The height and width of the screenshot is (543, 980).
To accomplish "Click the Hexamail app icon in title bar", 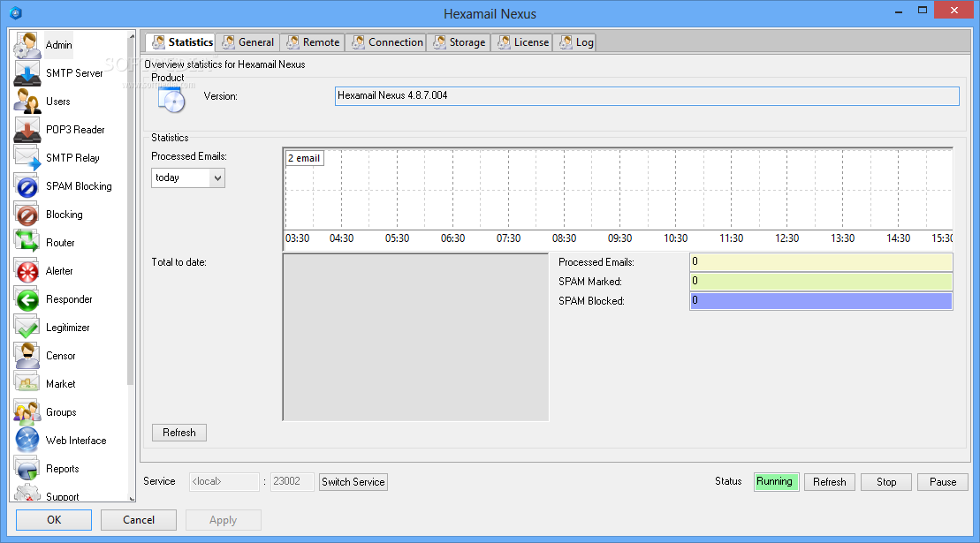I will 16,12.
